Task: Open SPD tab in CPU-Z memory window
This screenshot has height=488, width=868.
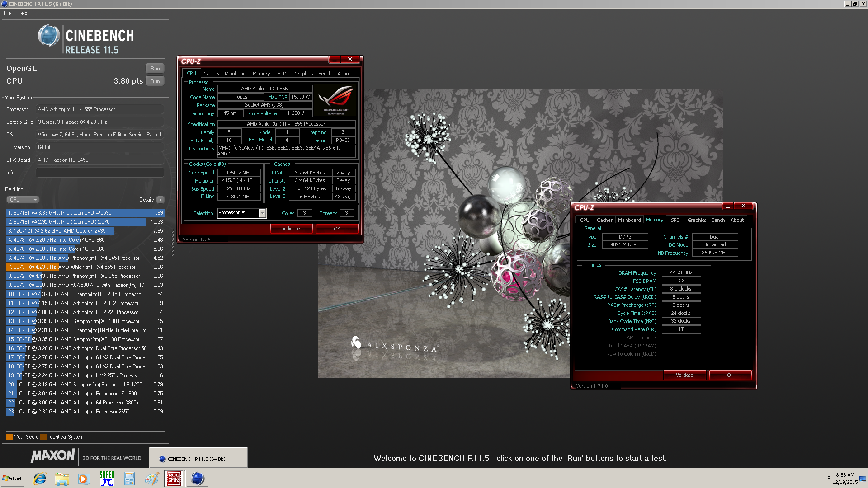Action: (x=675, y=220)
